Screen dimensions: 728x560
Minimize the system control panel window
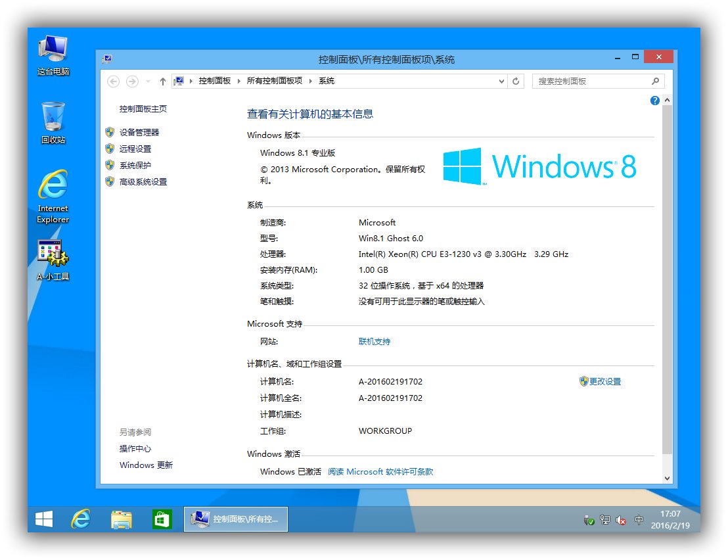pyautogui.click(x=618, y=58)
